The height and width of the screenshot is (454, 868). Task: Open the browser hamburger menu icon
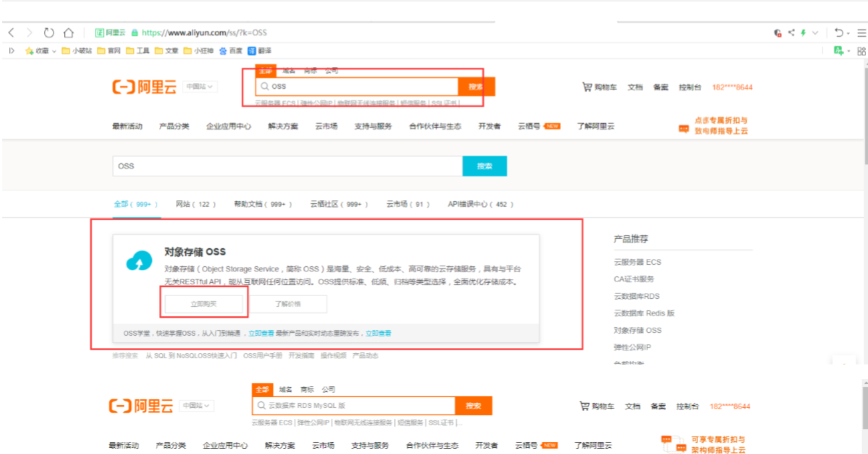coord(861,32)
